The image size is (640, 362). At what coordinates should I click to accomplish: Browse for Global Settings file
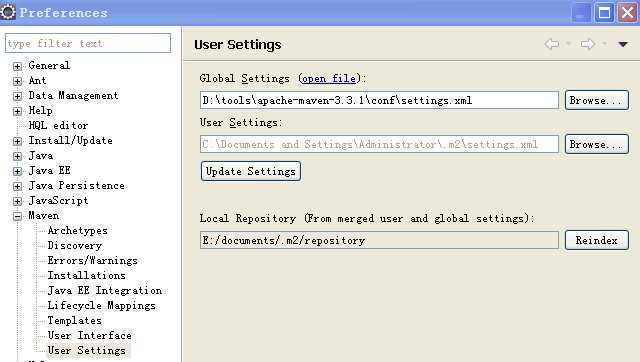click(596, 100)
